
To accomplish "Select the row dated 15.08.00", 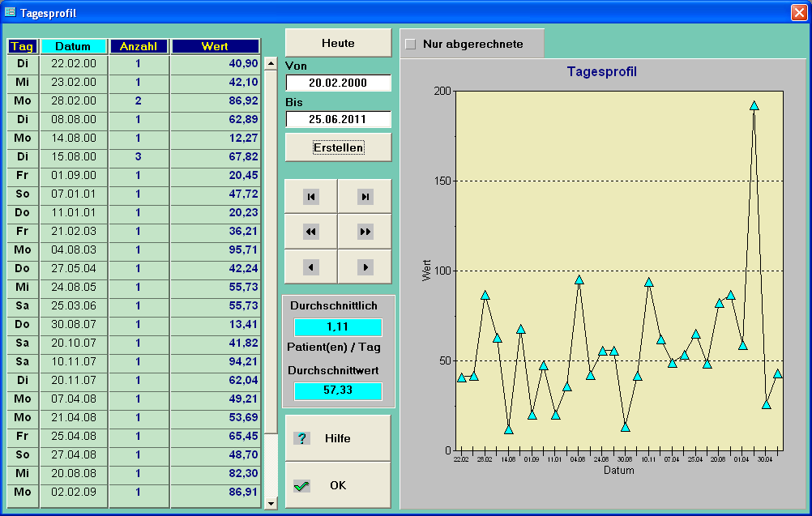I will pyautogui.click(x=73, y=156).
